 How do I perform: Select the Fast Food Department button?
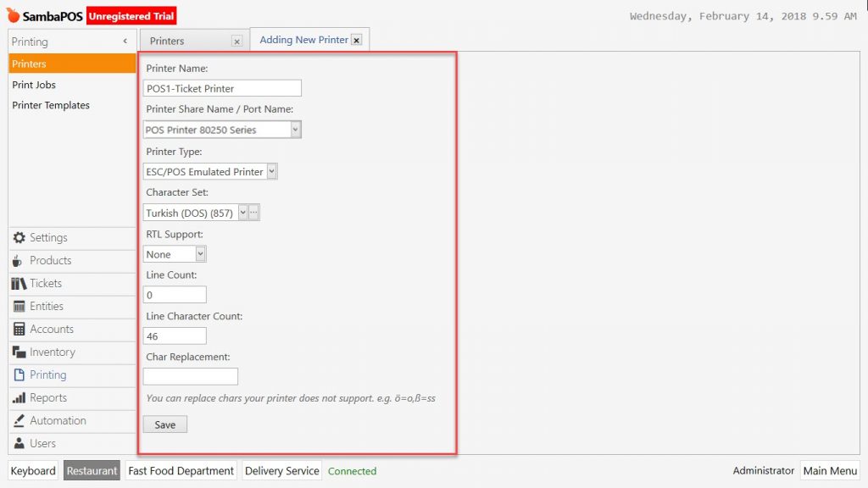pyautogui.click(x=181, y=471)
